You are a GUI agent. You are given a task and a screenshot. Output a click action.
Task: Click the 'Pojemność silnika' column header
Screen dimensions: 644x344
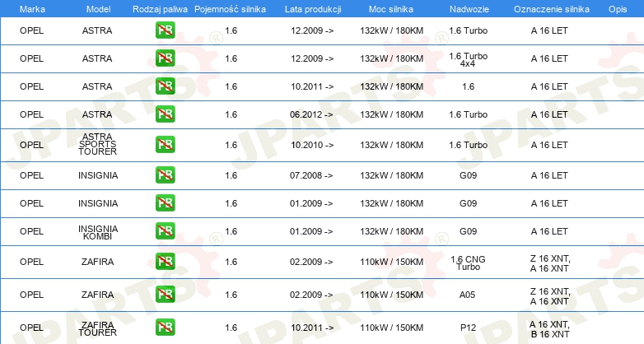point(230,9)
